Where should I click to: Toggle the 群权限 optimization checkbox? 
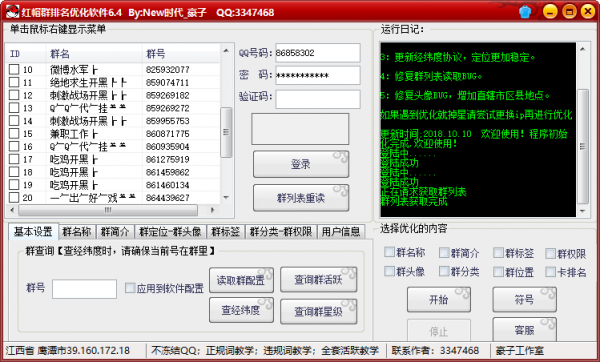click(x=550, y=253)
